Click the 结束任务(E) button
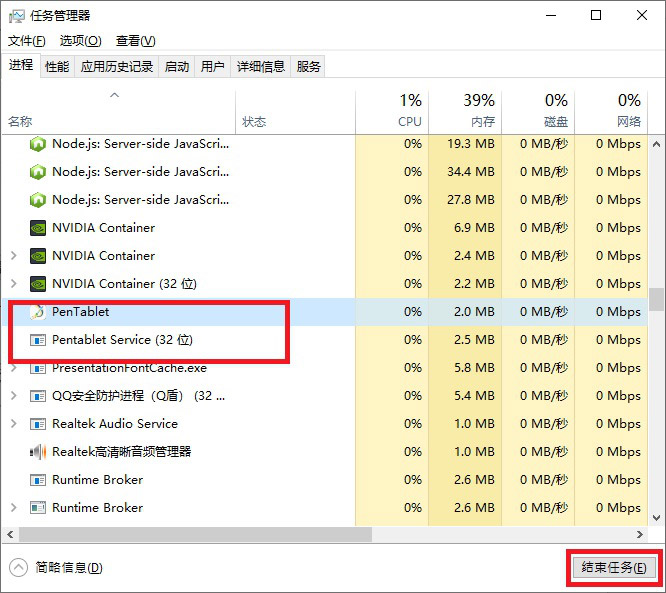The image size is (666, 593). (614, 568)
